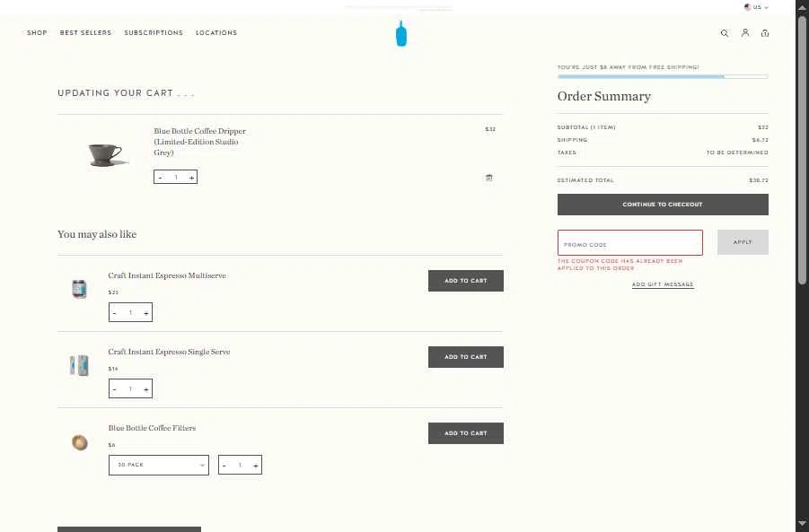Open Craft Instant Espresso Multiserve title

(x=167, y=275)
